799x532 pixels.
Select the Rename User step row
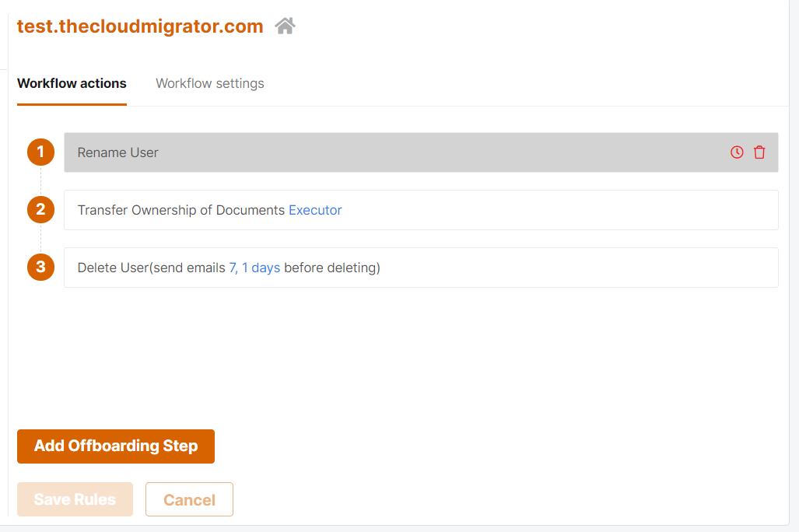421,152
